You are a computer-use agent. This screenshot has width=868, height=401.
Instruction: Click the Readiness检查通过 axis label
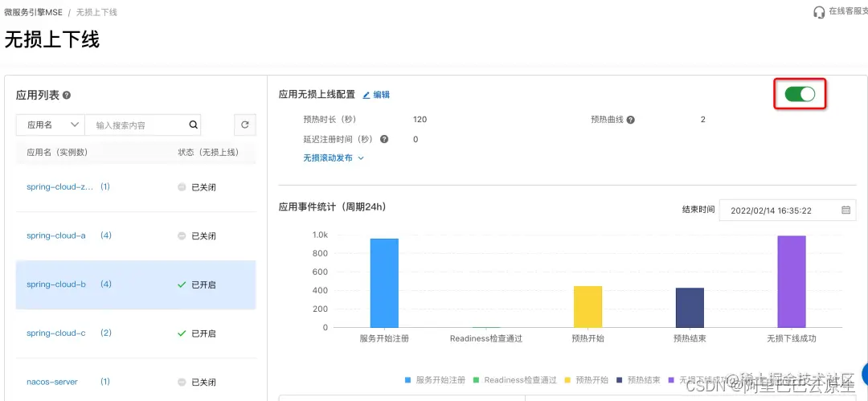point(486,338)
